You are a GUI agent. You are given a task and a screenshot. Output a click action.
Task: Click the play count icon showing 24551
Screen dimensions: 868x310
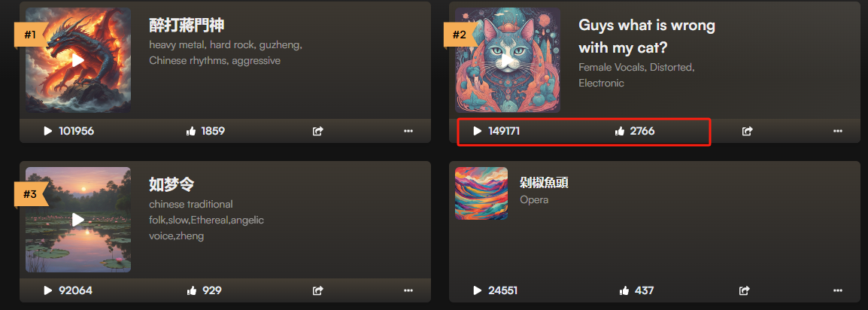tap(478, 290)
